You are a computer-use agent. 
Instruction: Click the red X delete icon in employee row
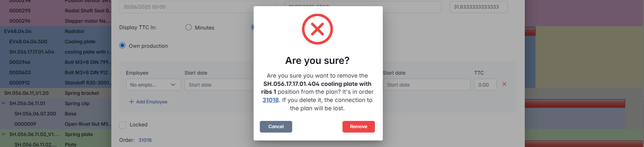504,84
